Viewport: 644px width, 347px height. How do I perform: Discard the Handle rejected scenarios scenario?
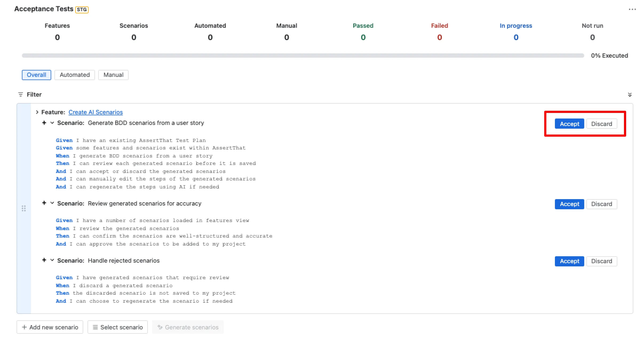(x=602, y=261)
